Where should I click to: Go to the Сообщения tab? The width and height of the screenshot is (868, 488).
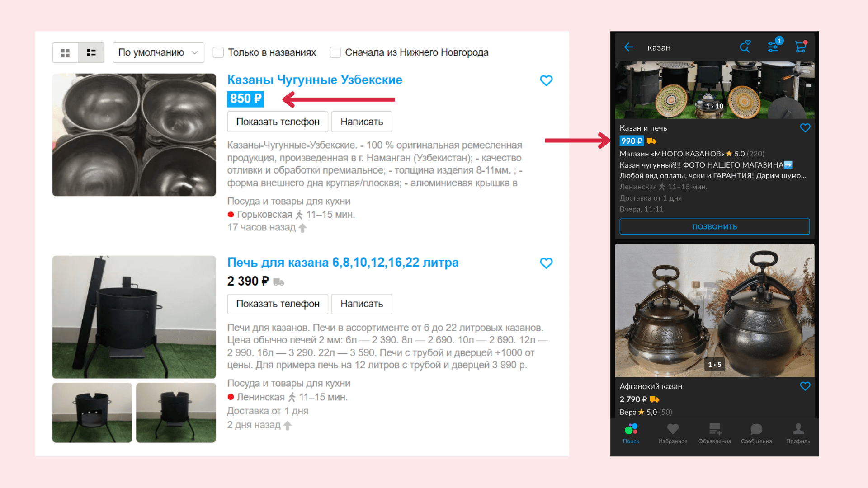(x=756, y=433)
